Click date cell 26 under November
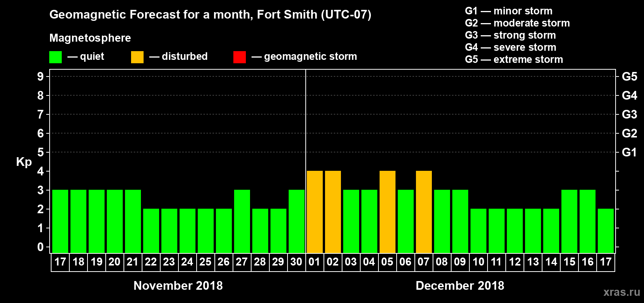 pos(224,262)
